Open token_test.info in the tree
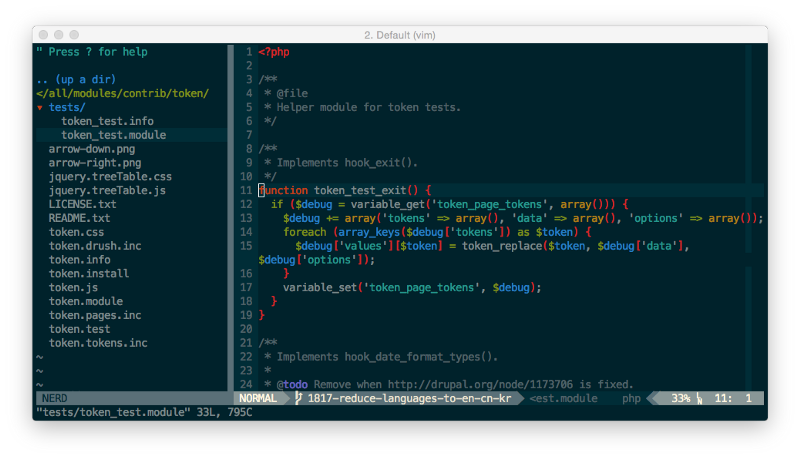This screenshot has width=800, height=459. click(x=107, y=121)
